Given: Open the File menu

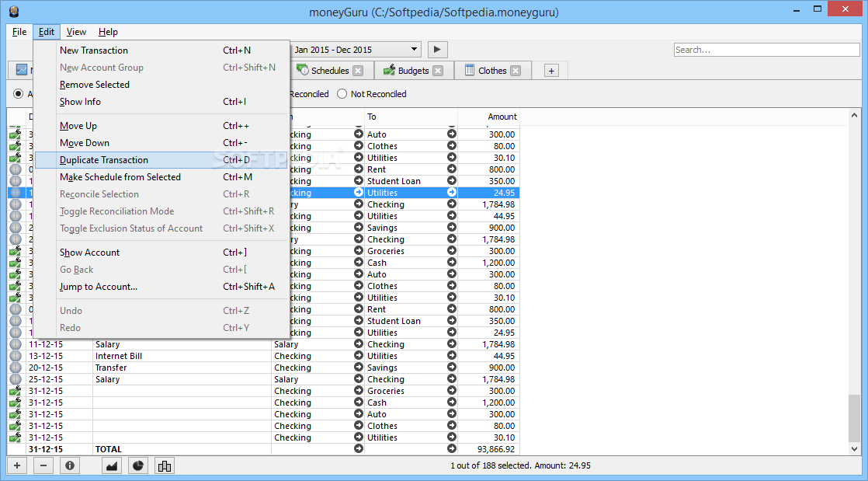Looking at the screenshot, I should click(19, 32).
